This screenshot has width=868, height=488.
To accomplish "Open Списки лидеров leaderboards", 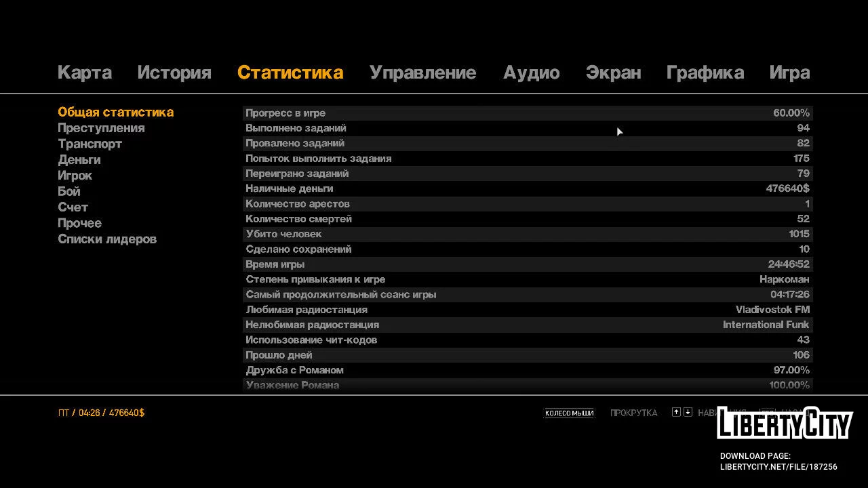I will tap(107, 239).
